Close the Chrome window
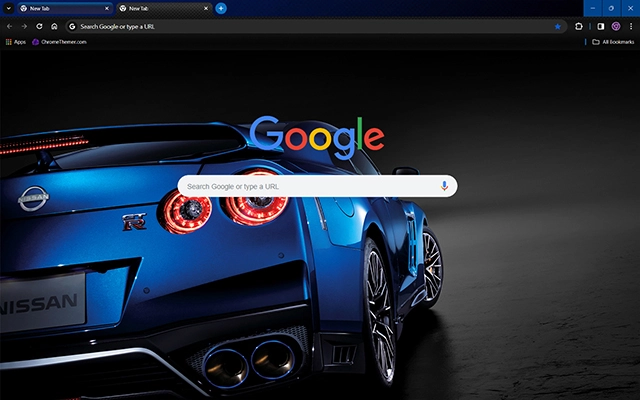Image resolution: width=640 pixels, height=400 pixels. [x=631, y=8]
